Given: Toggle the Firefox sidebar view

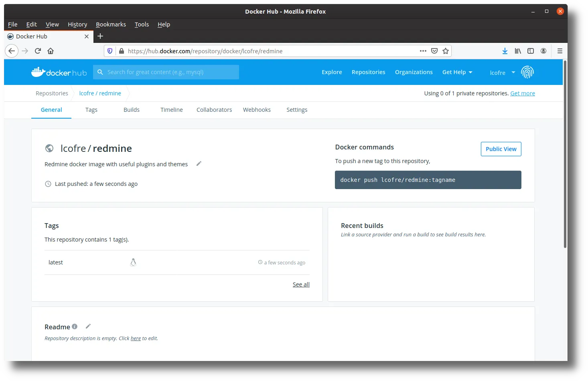Looking at the screenshot, I should pyautogui.click(x=530, y=51).
